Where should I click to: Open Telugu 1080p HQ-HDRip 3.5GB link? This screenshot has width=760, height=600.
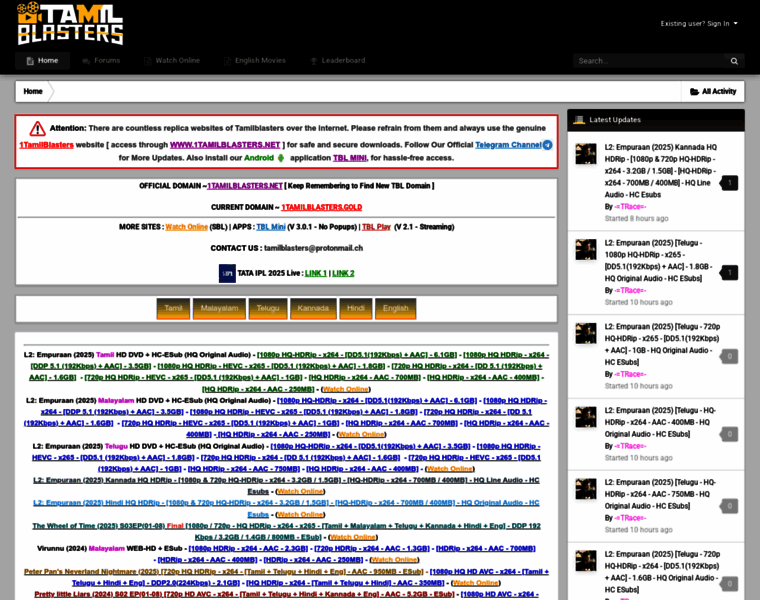(x=370, y=446)
